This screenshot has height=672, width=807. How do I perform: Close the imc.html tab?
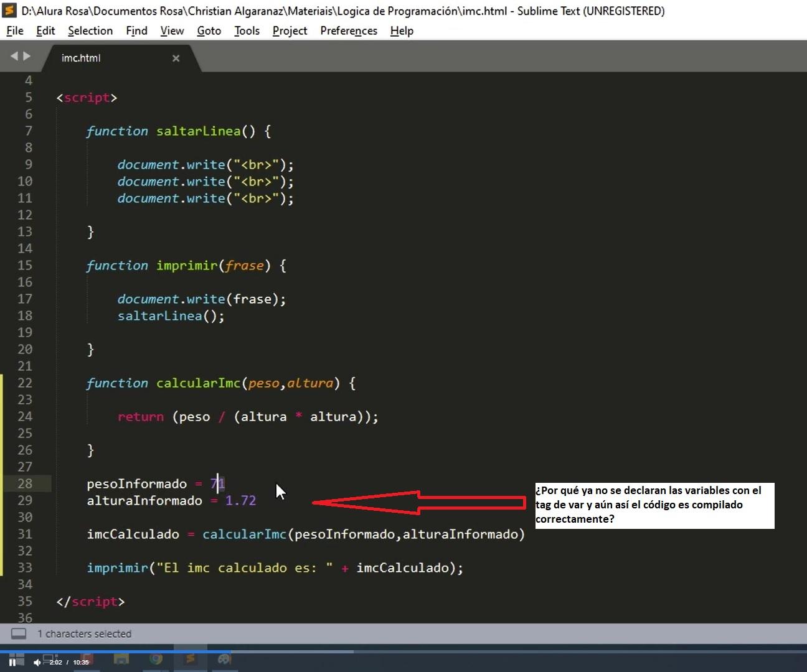click(176, 58)
